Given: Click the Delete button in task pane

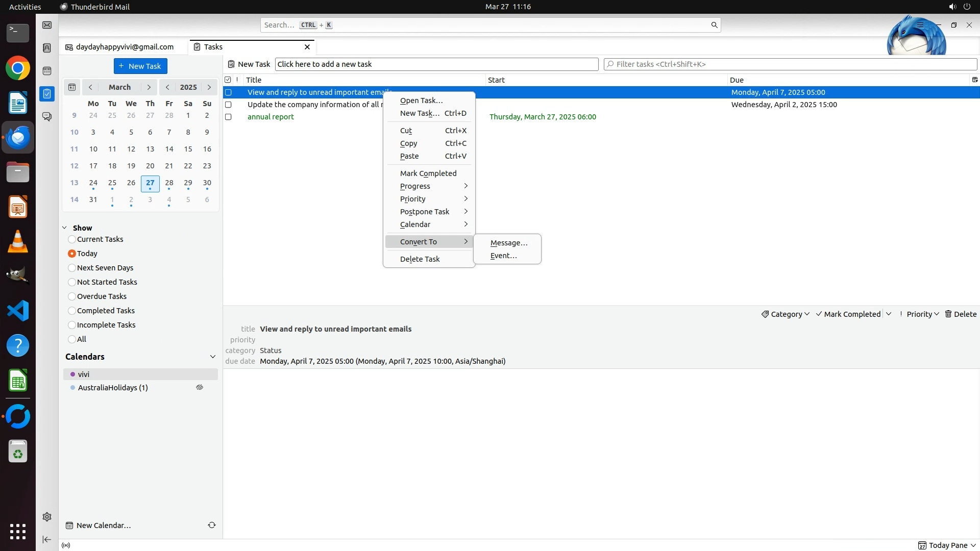Looking at the screenshot, I should pyautogui.click(x=961, y=314).
